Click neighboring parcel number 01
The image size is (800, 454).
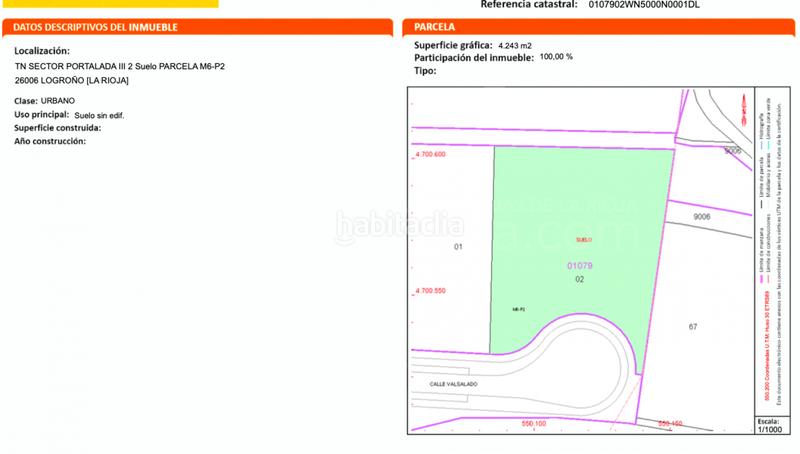459,246
